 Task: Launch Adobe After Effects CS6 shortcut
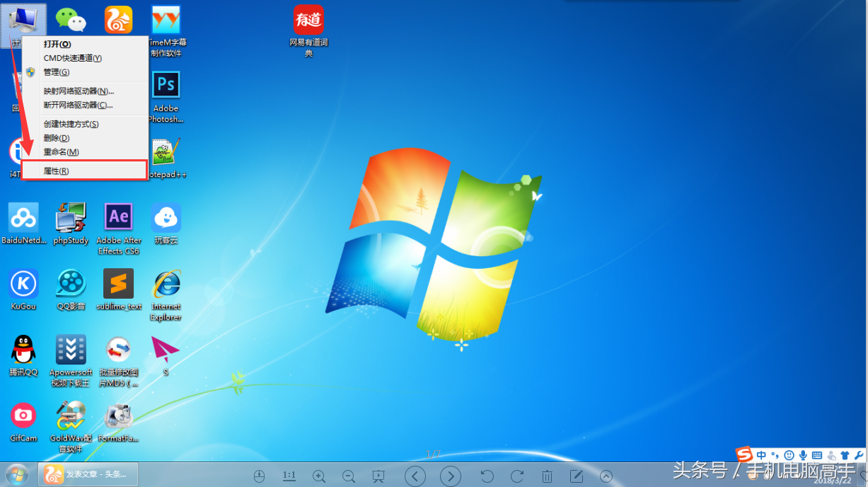point(118,217)
